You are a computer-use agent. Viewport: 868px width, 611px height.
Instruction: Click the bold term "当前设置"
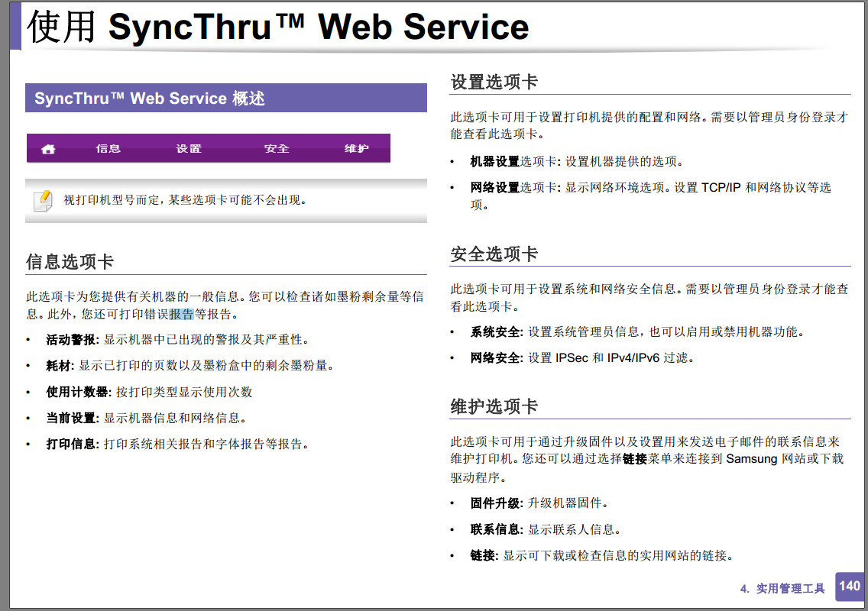click(71, 418)
